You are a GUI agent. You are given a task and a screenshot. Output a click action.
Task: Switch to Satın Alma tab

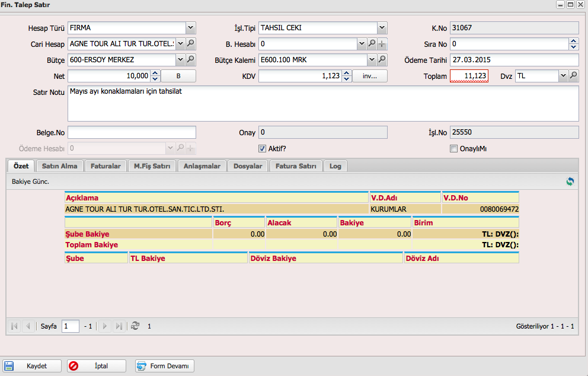tap(60, 166)
